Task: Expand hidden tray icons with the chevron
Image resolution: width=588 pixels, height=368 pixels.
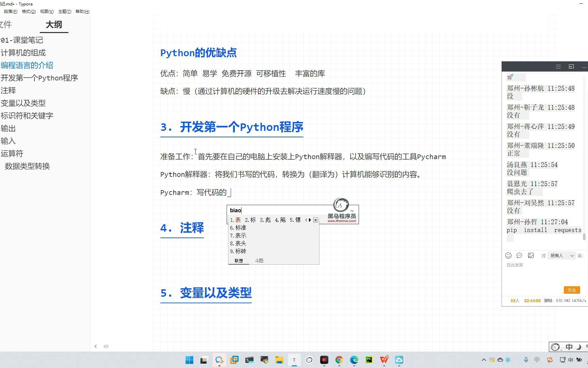Action: click(484, 360)
